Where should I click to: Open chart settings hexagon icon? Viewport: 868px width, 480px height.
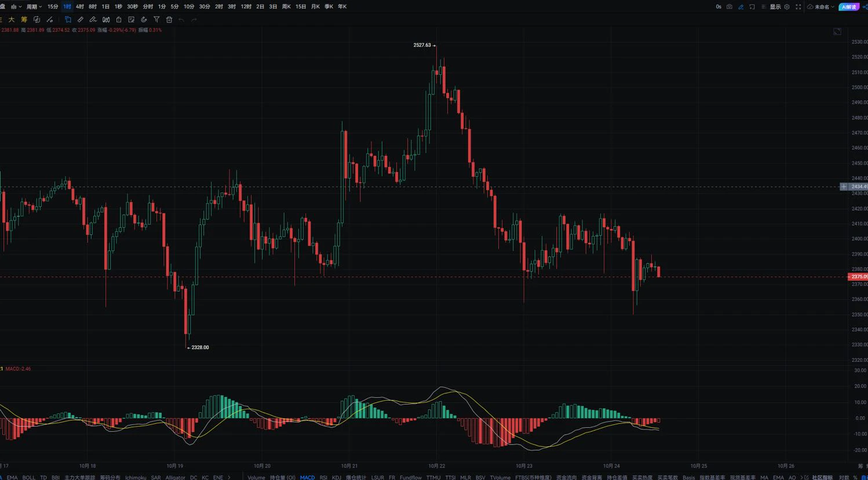click(x=786, y=7)
